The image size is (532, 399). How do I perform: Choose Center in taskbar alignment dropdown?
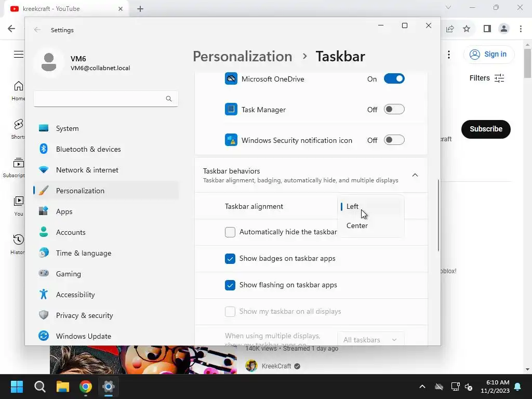(x=370, y=225)
